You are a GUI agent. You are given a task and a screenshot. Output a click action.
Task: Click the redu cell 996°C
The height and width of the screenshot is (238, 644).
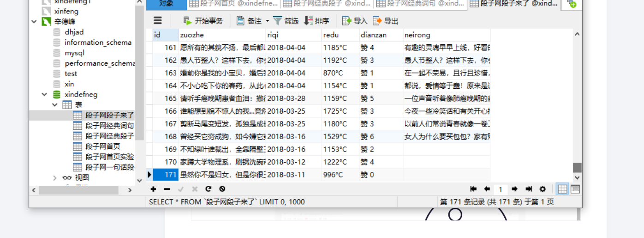pyautogui.click(x=340, y=175)
